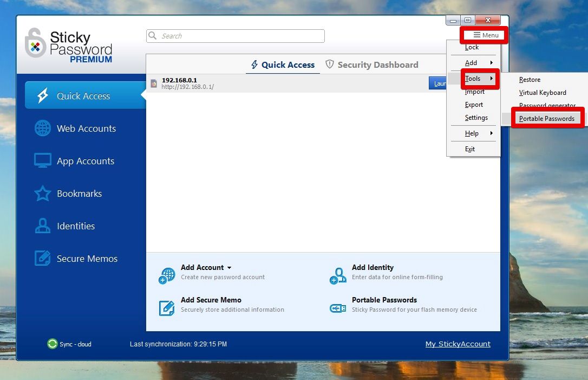Click the Add Identity person icon
The height and width of the screenshot is (380, 588).
pos(338,275)
